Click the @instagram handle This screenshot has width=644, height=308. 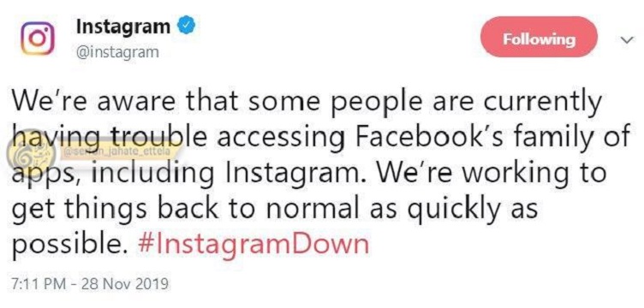pyautogui.click(x=117, y=52)
